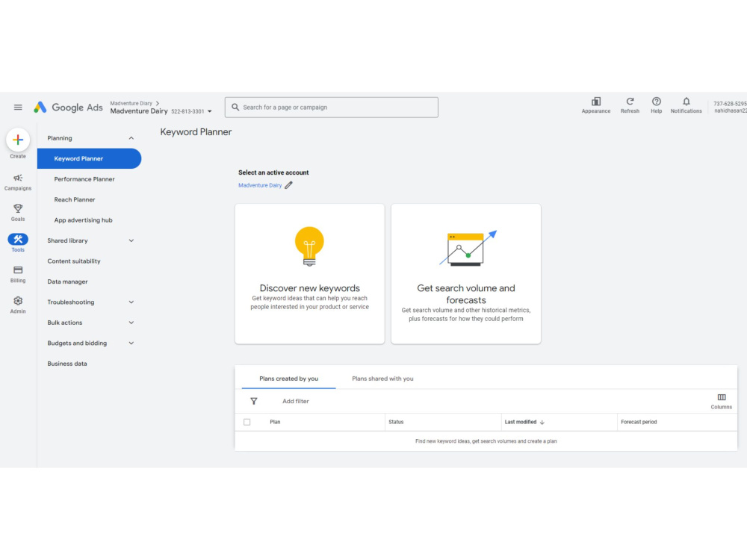Image resolution: width=747 pixels, height=560 pixels.
Task: Switch to Plans created by you tab
Action: pyautogui.click(x=288, y=379)
